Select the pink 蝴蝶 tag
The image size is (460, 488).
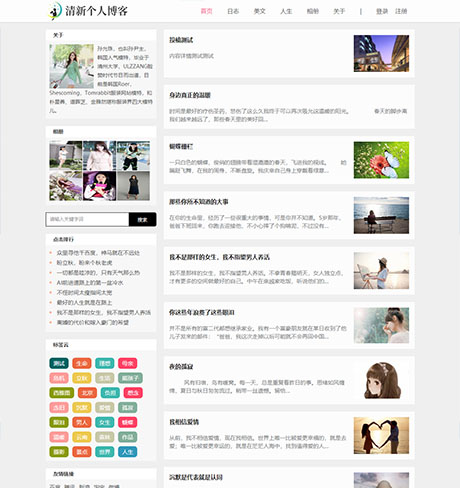pyautogui.click(x=127, y=422)
